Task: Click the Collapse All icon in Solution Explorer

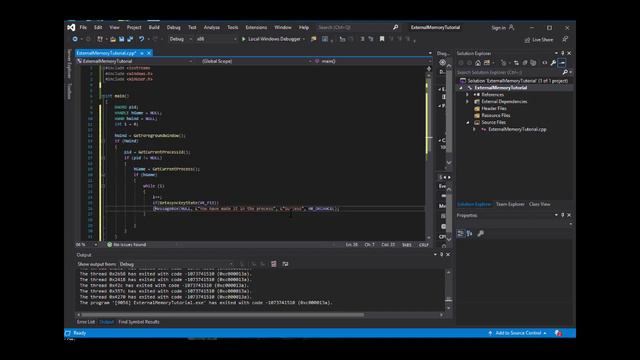Action: coord(525,63)
